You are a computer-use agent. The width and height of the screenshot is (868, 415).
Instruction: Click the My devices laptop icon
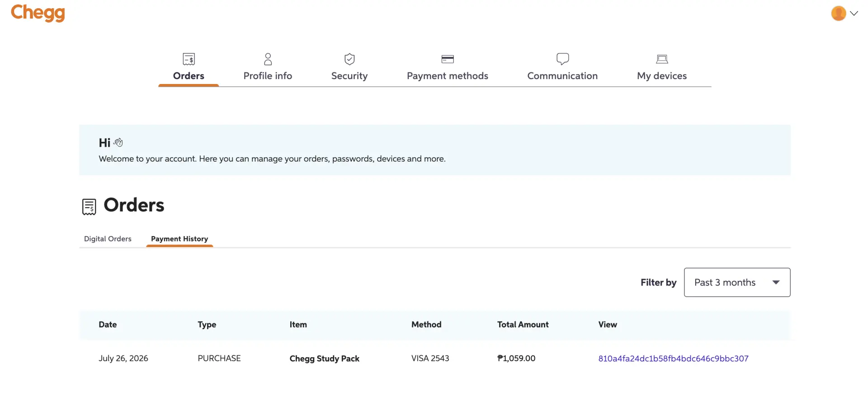pyautogui.click(x=662, y=59)
